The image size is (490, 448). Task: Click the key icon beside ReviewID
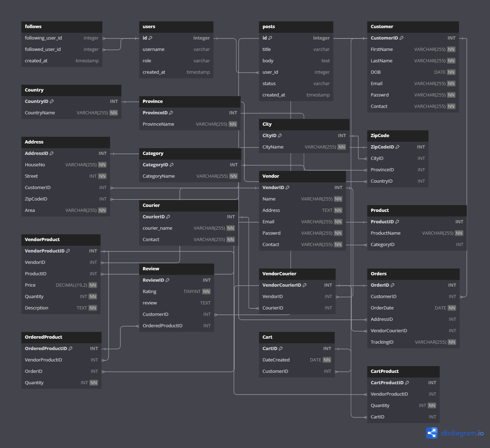167,280
